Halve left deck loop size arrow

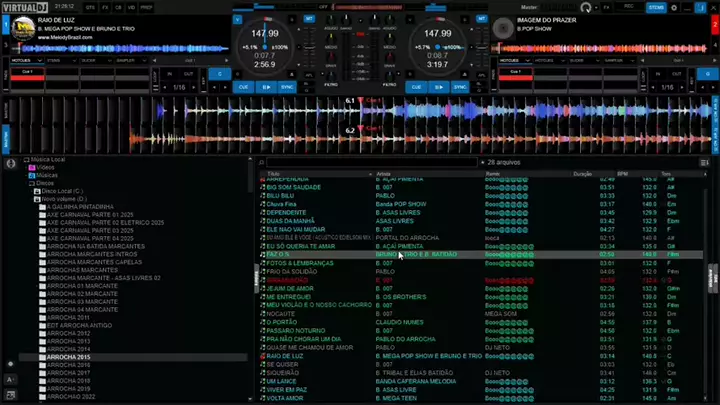tap(165, 87)
